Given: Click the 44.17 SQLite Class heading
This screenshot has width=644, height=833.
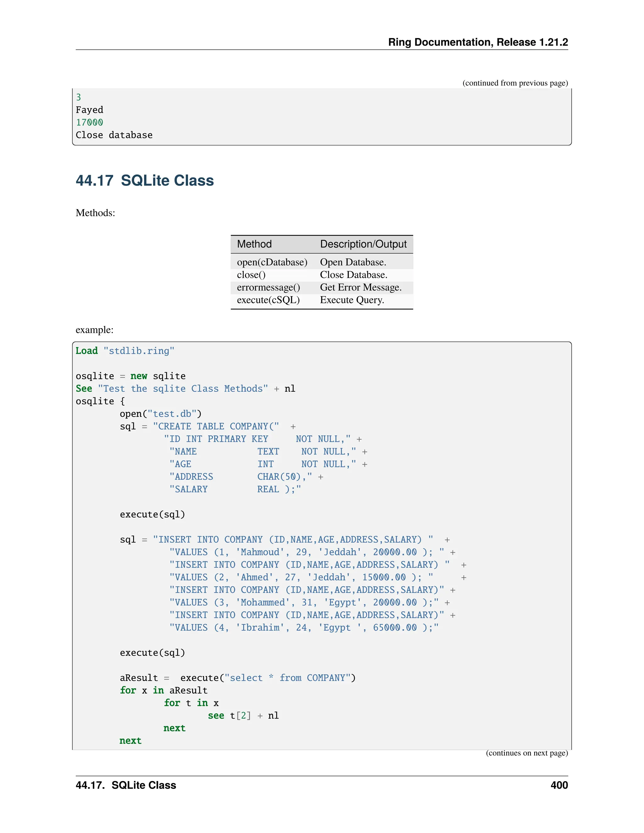Looking at the screenshot, I should point(145,180).
